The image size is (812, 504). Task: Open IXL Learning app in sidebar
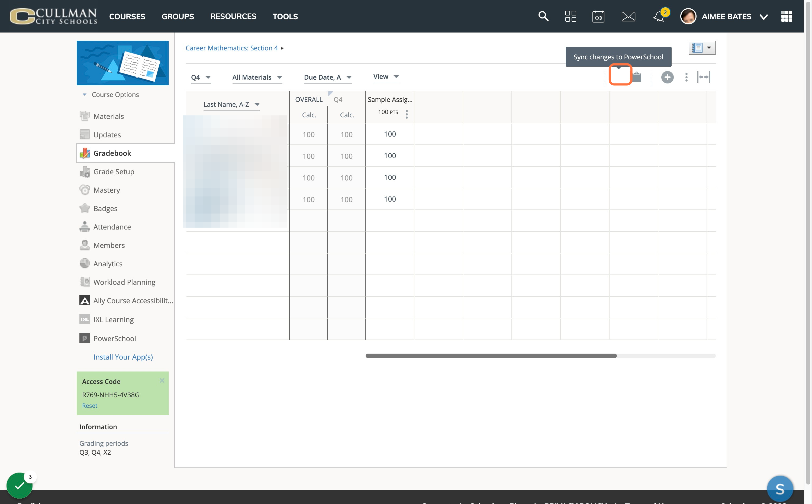coord(113,320)
